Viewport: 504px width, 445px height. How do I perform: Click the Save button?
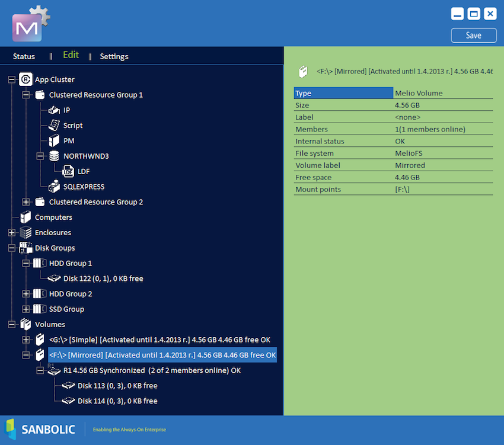coord(474,36)
